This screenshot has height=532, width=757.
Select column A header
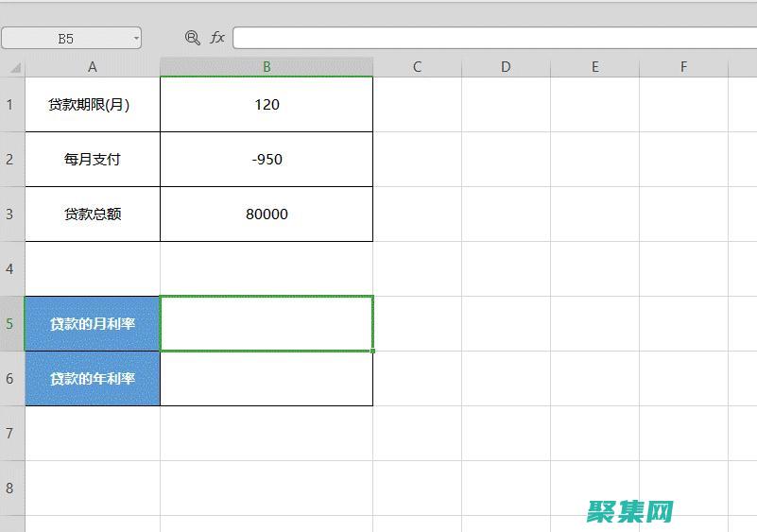92,67
